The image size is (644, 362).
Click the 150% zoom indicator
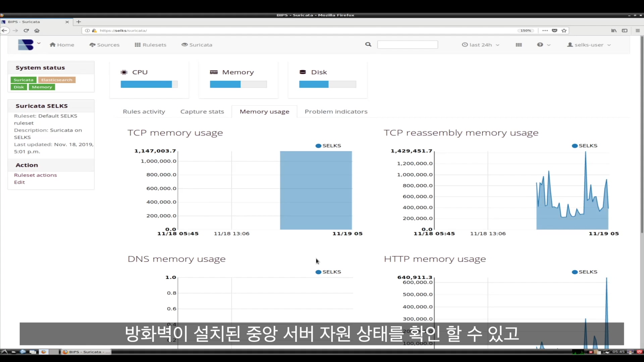(x=526, y=31)
